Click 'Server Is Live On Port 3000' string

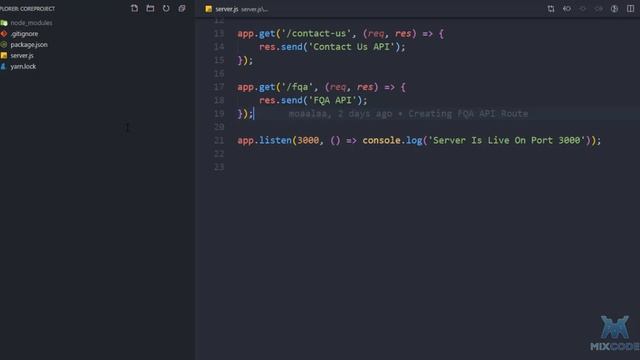pos(507,140)
